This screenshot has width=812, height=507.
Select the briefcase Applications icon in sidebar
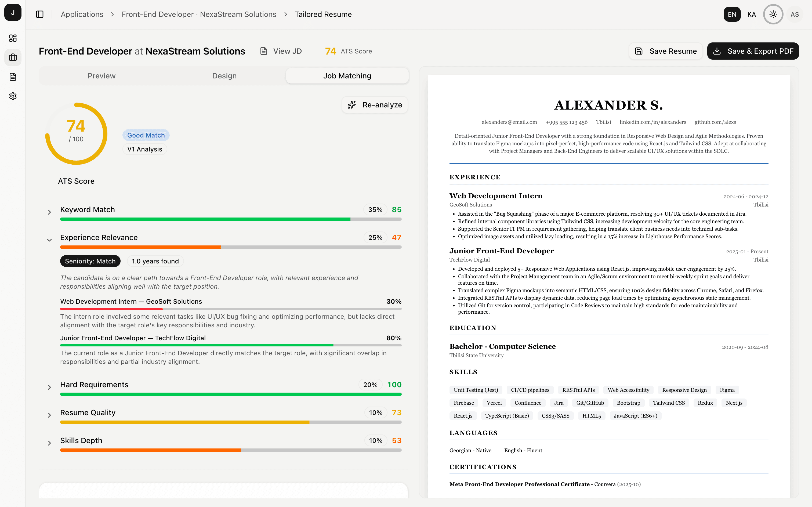coord(13,57)
